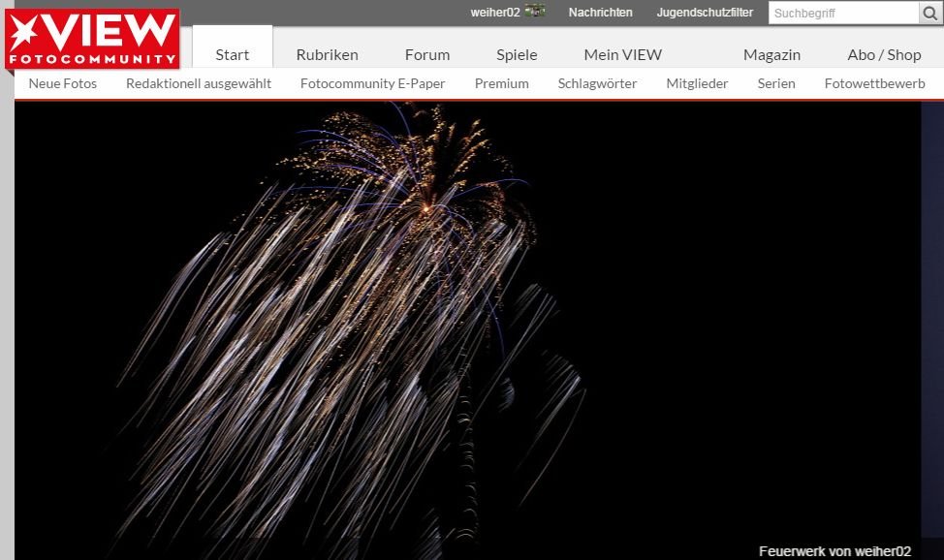Open Fotocommunity E-Paper

pos(372,83)
